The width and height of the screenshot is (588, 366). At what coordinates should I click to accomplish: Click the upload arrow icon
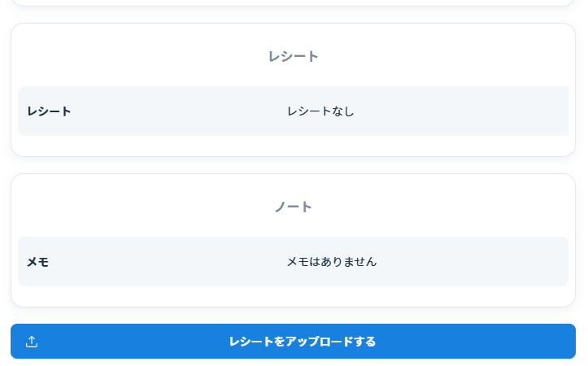[32, 342]
